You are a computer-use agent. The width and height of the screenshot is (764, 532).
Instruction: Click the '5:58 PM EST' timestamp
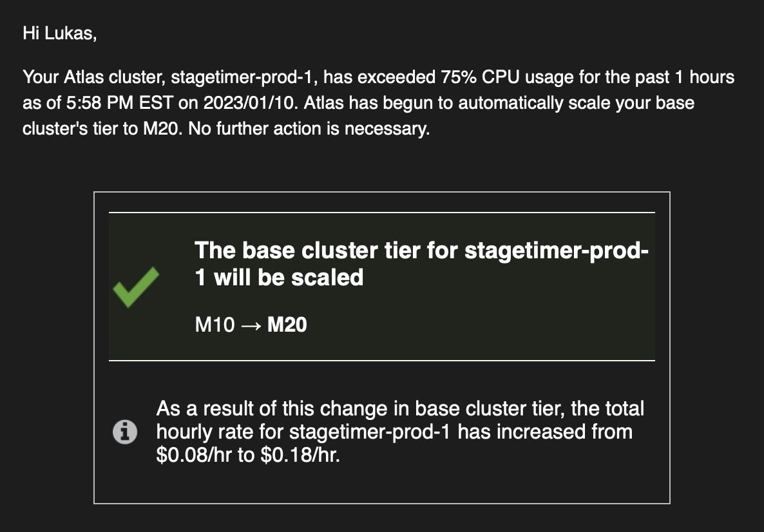coord(119,103)
